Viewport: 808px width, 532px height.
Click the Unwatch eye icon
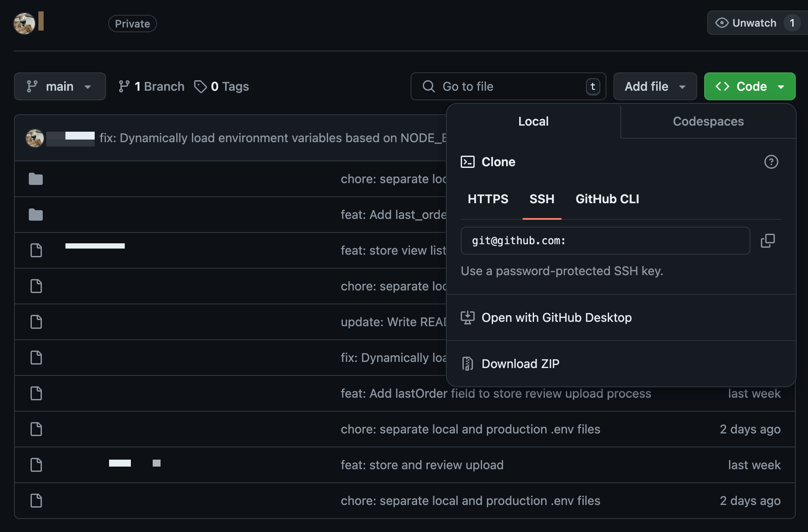(722, 23)
